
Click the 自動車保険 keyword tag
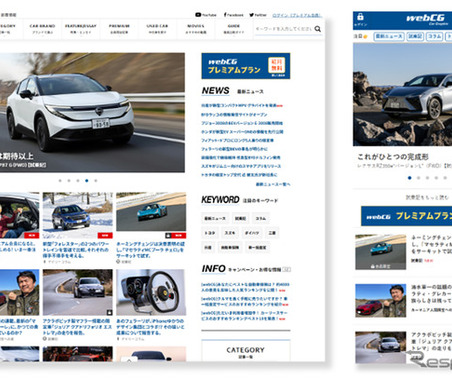pos(230,247)
